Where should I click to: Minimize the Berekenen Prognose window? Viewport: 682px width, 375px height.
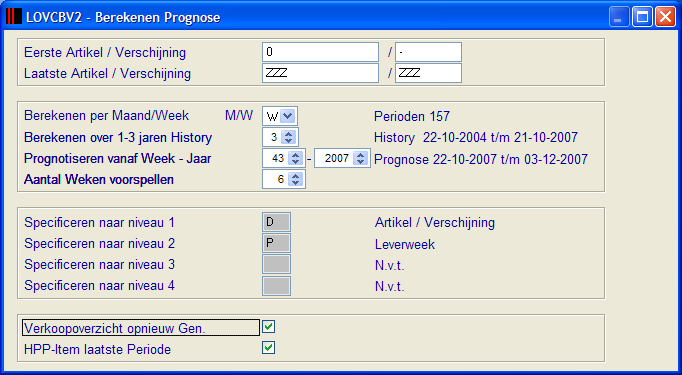click(x=618, y=17)
